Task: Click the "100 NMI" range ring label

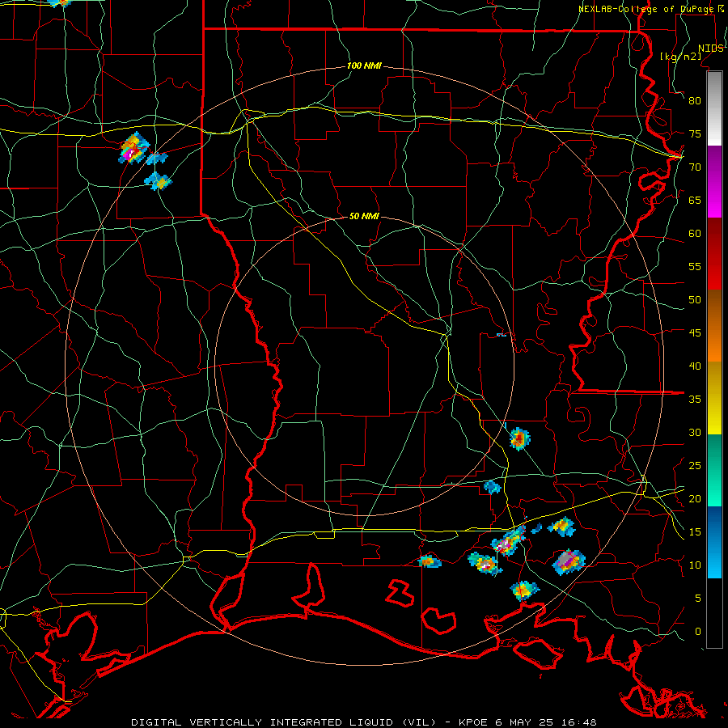Action: click(364, 66)
